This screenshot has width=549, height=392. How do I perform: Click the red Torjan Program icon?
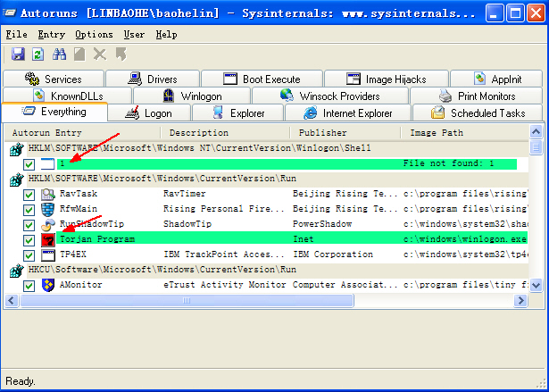[48, 240]
